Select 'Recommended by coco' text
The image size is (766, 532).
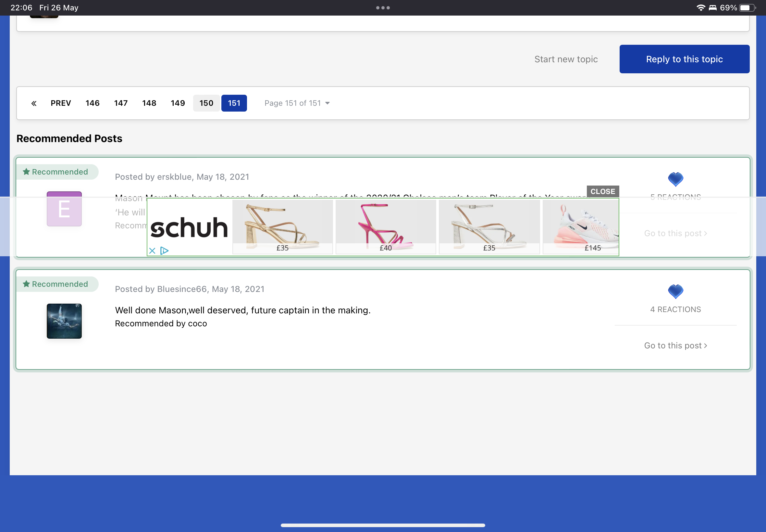coord(161,324)
